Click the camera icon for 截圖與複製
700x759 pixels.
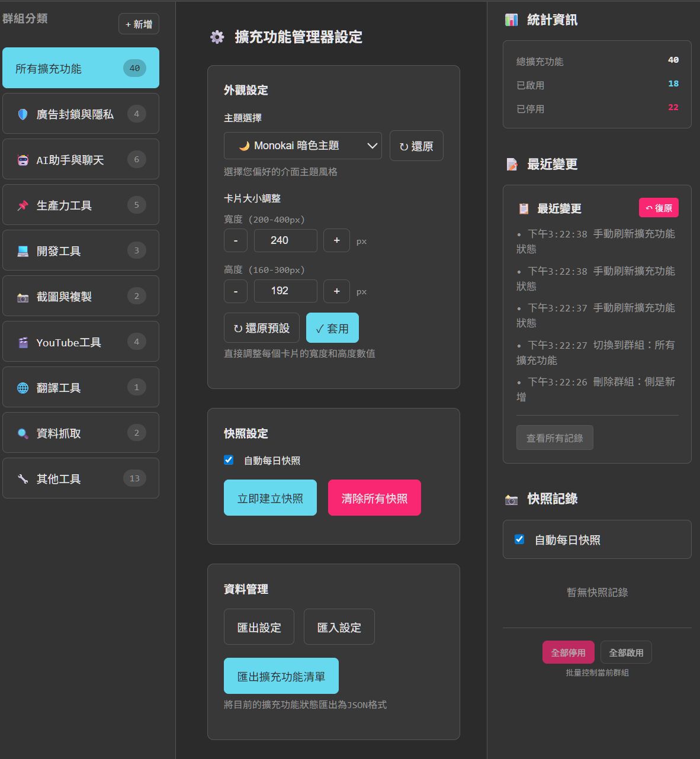23,297
